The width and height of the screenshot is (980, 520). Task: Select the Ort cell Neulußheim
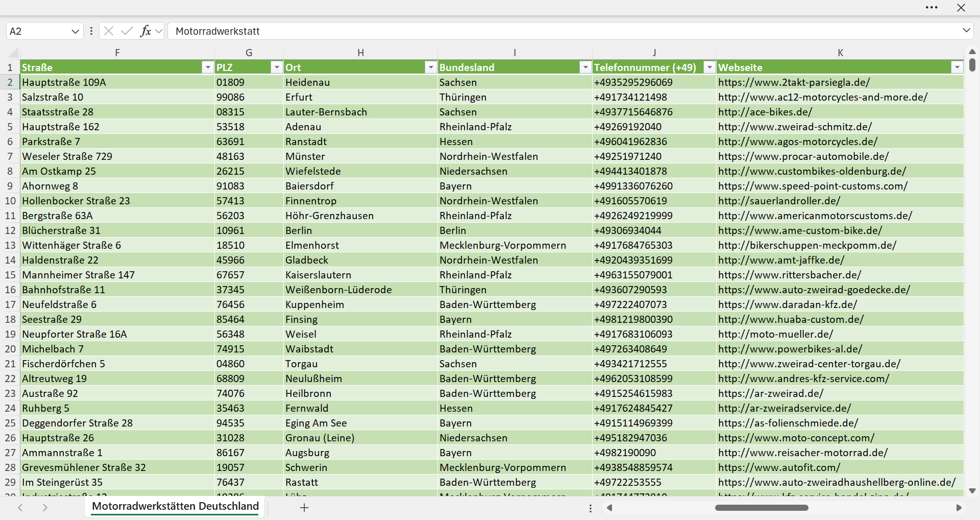coord(360,379)
